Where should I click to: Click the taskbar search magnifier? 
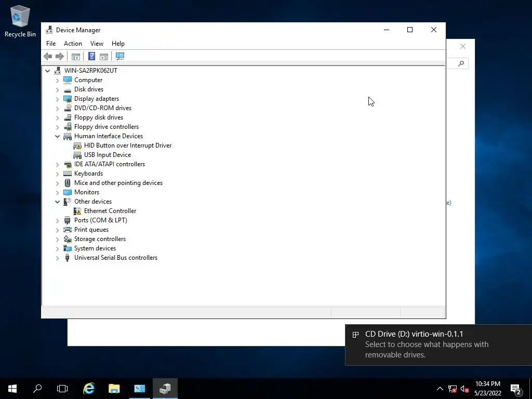click(x=37, y=389)
